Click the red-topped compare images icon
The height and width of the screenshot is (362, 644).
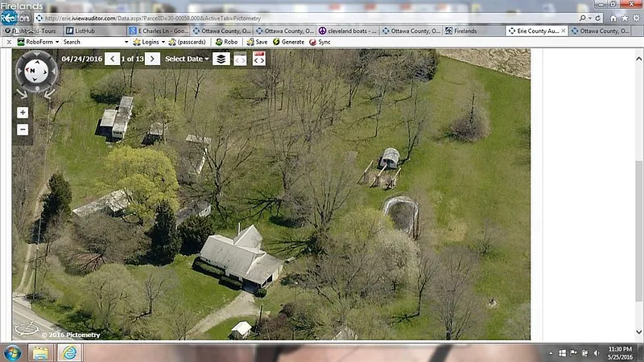pyautogui.click(x=259, y=59)
